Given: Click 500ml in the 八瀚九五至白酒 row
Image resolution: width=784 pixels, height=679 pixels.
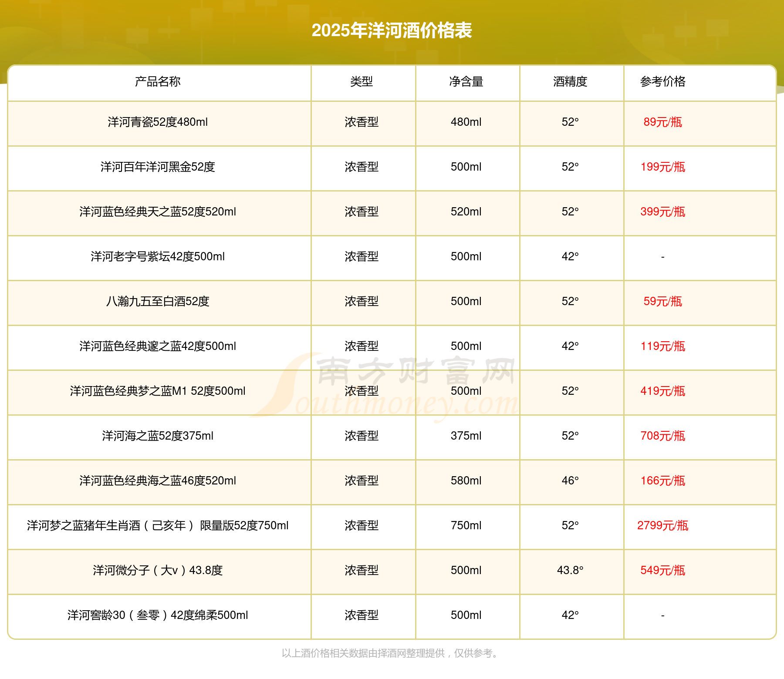Looking at the screenshot, I should (466, 301).
